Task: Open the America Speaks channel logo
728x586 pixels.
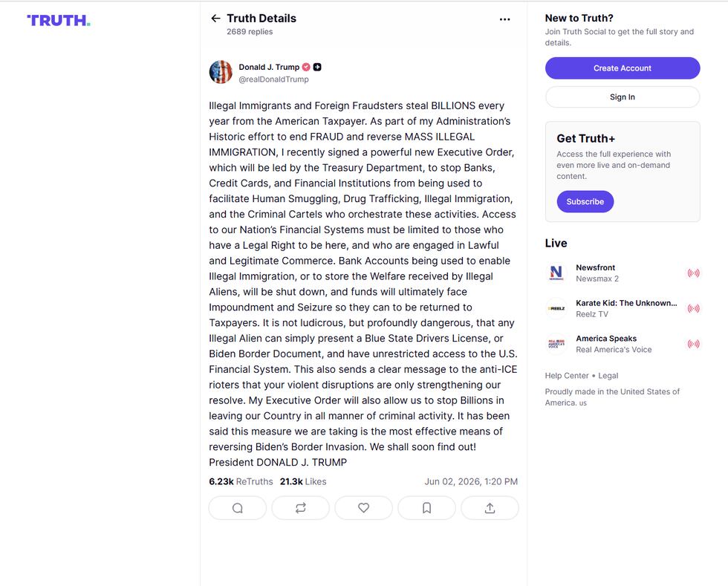Action: (x=556, y=344)
